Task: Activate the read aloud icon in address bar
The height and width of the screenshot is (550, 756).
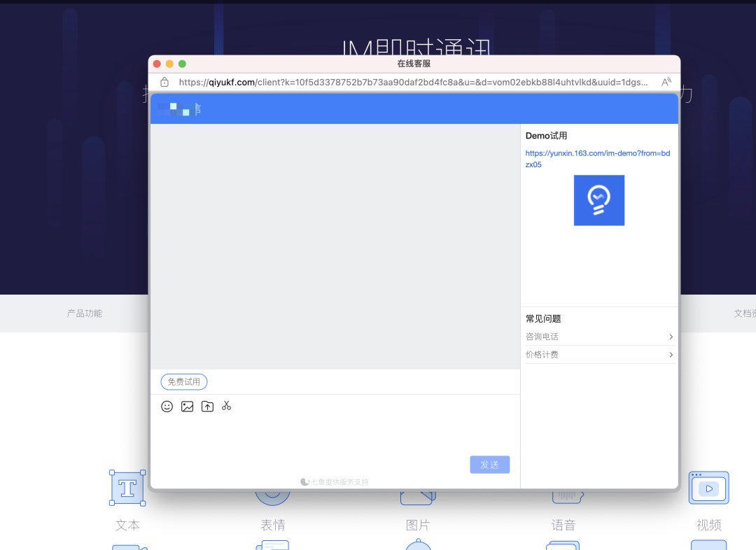Action: coord(666,82)
